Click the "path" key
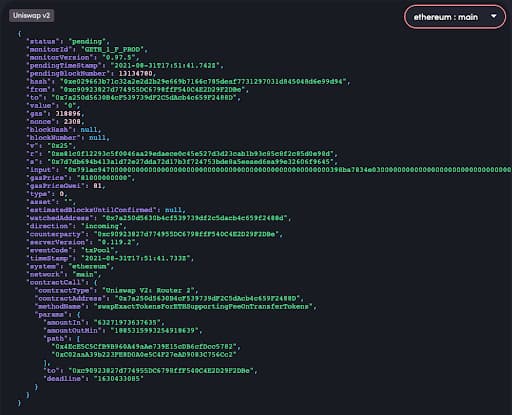The image size is (512, 415). click(55, 338)
